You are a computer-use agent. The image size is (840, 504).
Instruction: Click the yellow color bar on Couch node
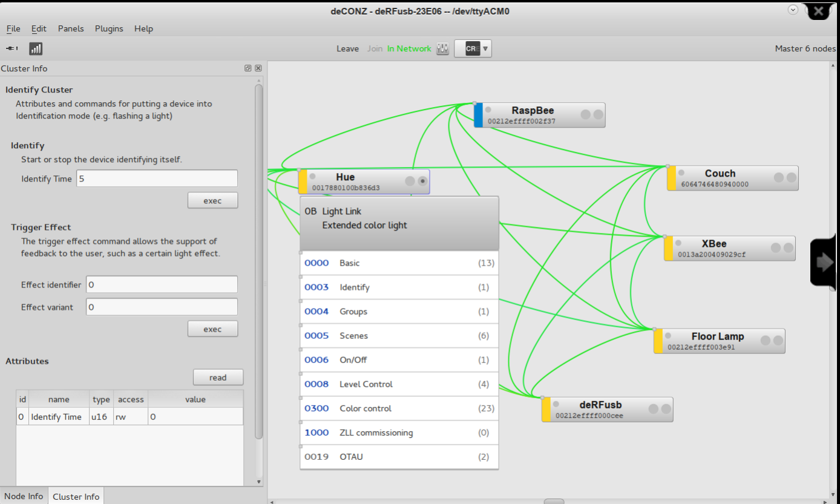point(671,178)
